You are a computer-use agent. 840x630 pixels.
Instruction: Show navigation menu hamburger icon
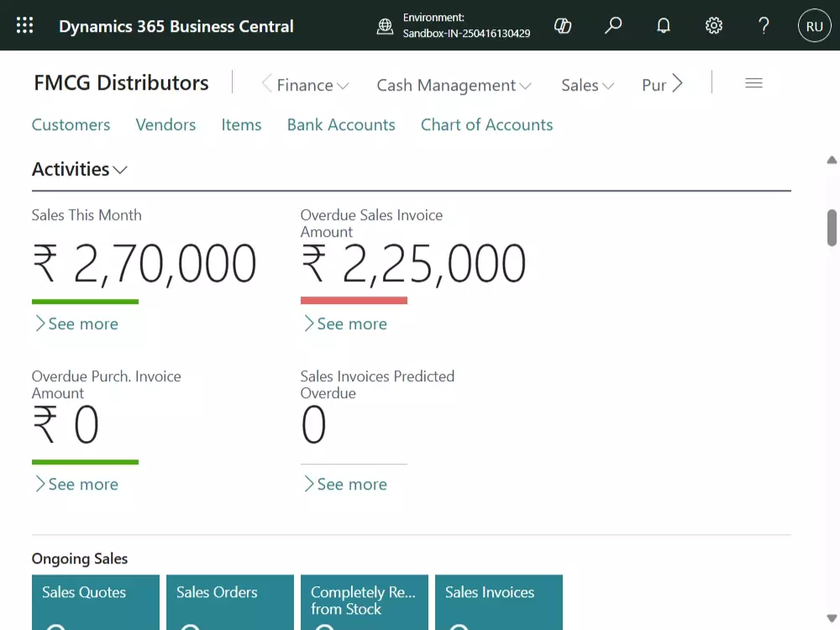[x=753, y=83]
